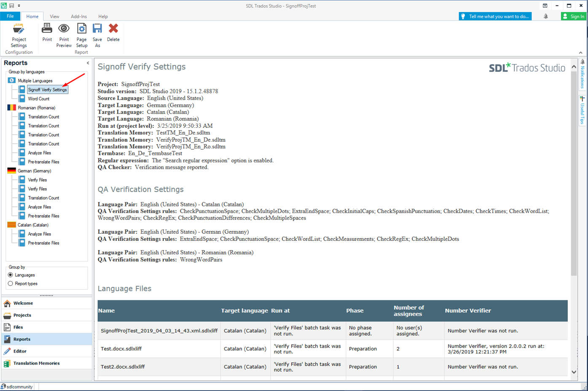
Task: Open the Help ribbon tab
Action: 103,16
